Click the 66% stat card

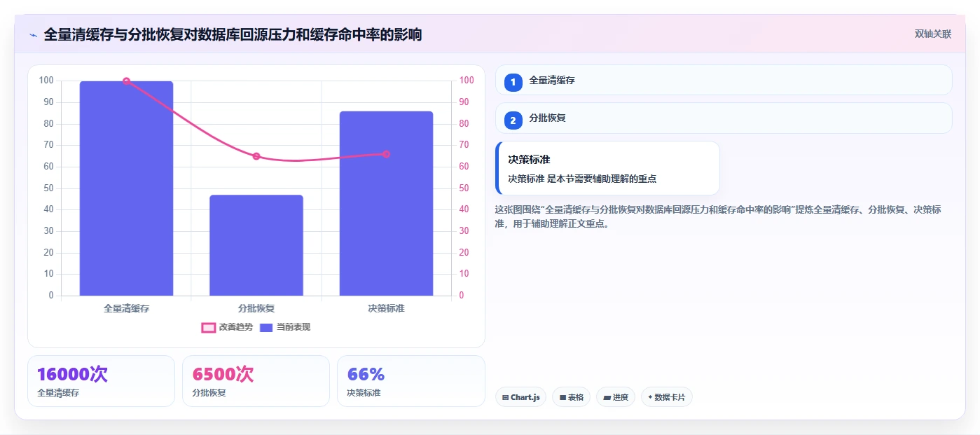click(x=411, y=381)
